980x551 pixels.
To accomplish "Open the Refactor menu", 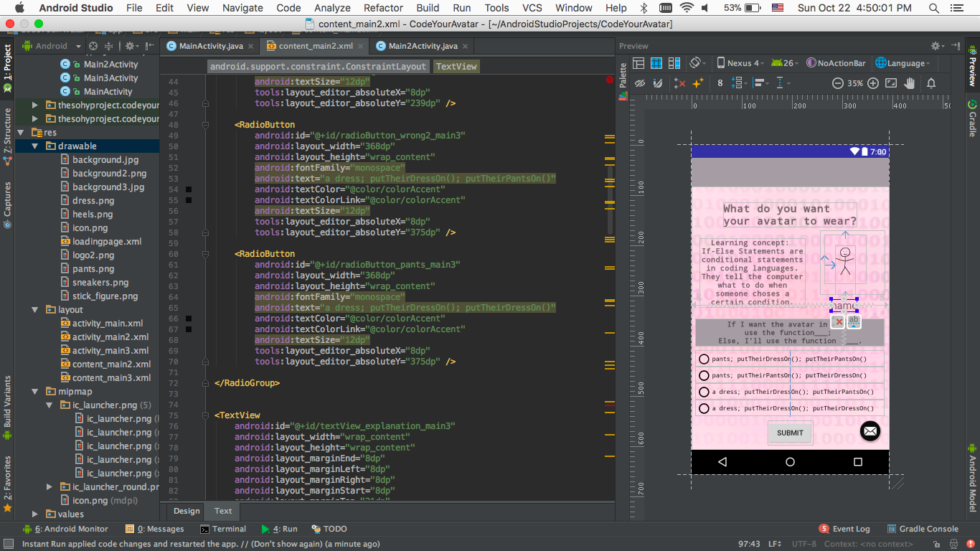I will click(x=383, y=8).
